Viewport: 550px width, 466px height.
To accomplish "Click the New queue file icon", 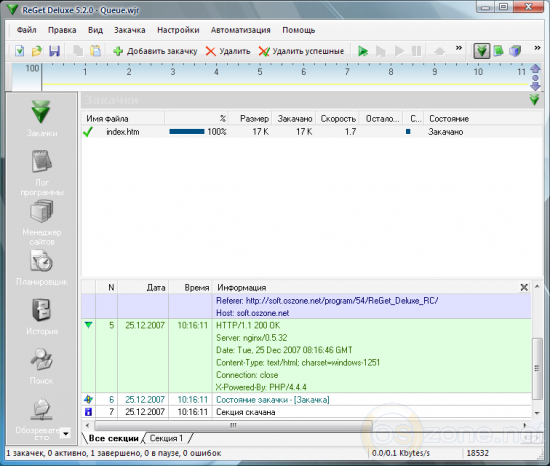I will click(20, 51).
